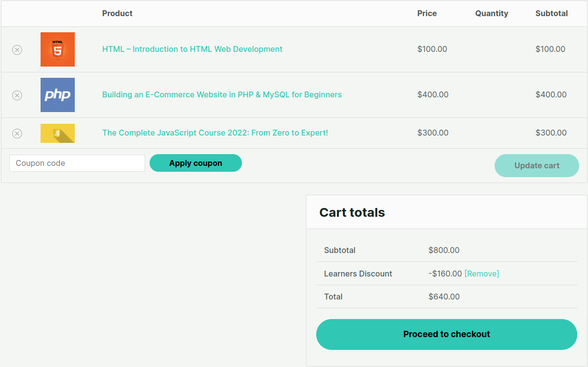Screen dimensions: 588x367
Task: Remove the PHP course from the cart
Action: [x=17, y=95]
